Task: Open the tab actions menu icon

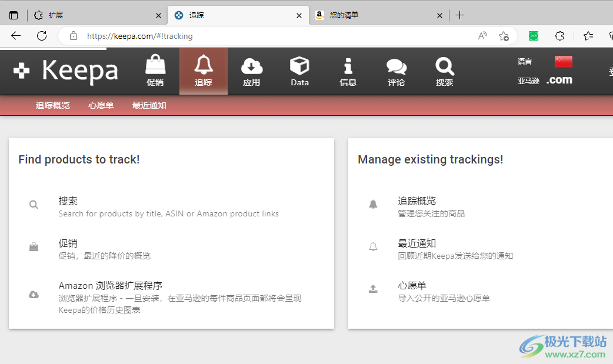Action: (14, 15)
